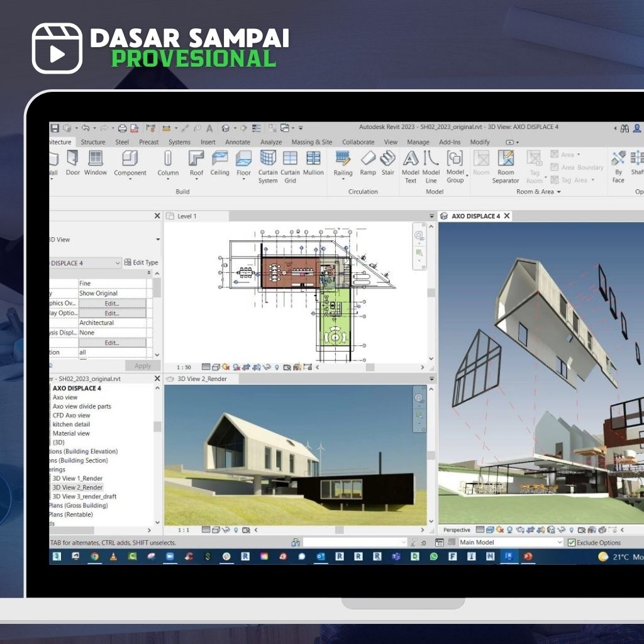The width and height of the screenshot is (644, 644).
Task: Select the Model Text tool
Action: (x=410, y=166)
